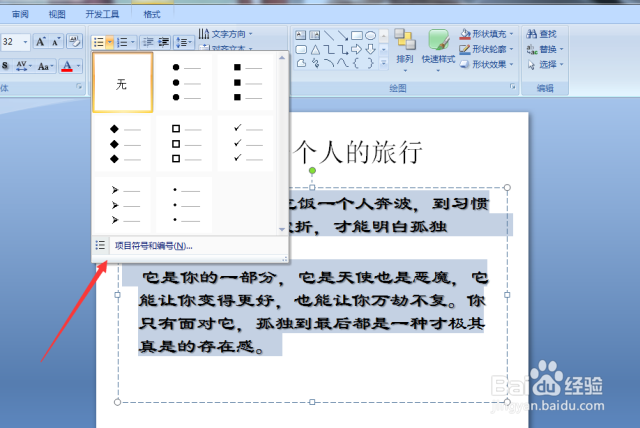Open 项目符号和编号(N)... dialog
Screen dimensions: 640x428
pyautogui.click(x=190, y=246)
